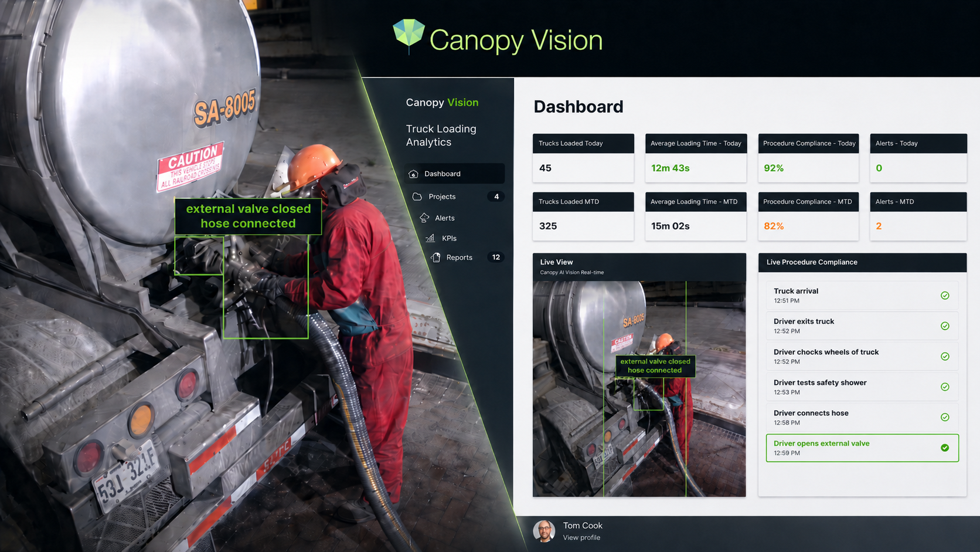Select Driver tests safety shower text
This screenshot has width=980, height=552.
(x=820, y=382)
